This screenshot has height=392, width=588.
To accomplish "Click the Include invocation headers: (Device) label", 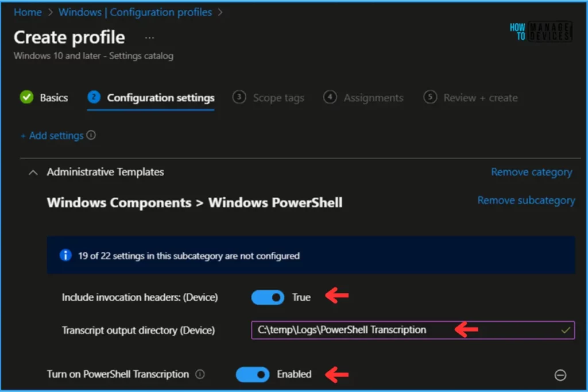I will click(140, 297).
